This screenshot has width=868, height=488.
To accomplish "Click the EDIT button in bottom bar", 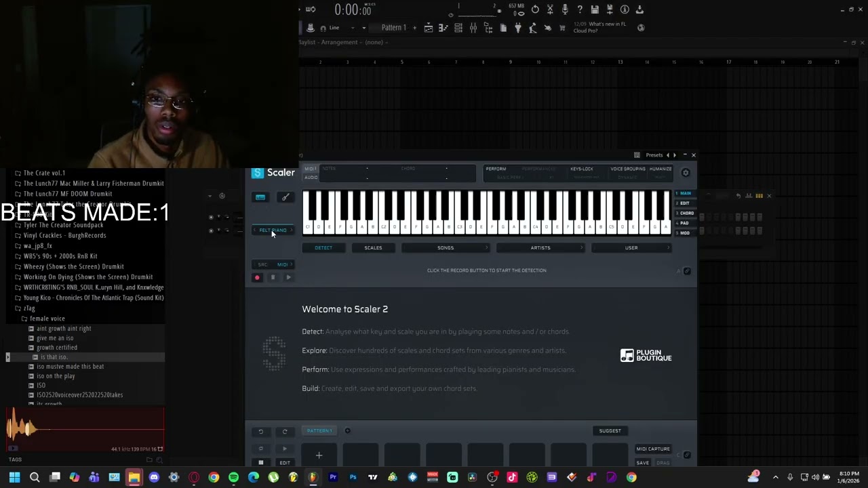I will coord(285,463).
